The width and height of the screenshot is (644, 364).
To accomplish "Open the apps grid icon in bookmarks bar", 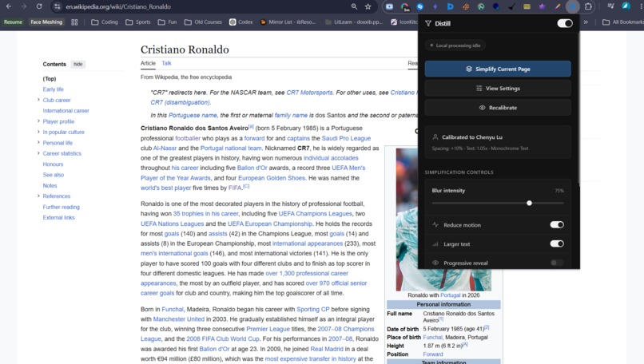I will (x=74, y=22).
